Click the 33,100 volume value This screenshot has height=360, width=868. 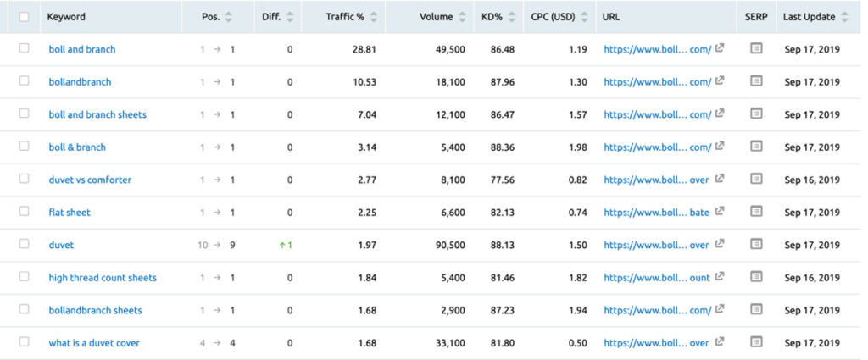click(x=450, y=343)
